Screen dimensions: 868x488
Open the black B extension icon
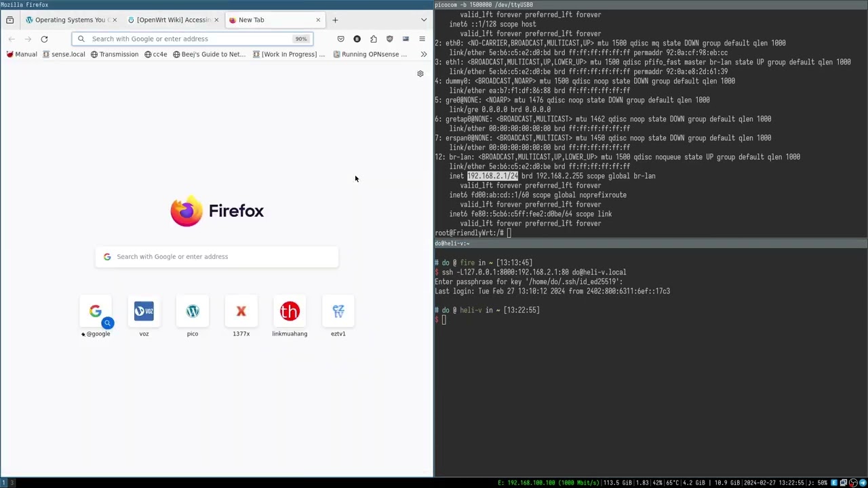tap(357, 39)
